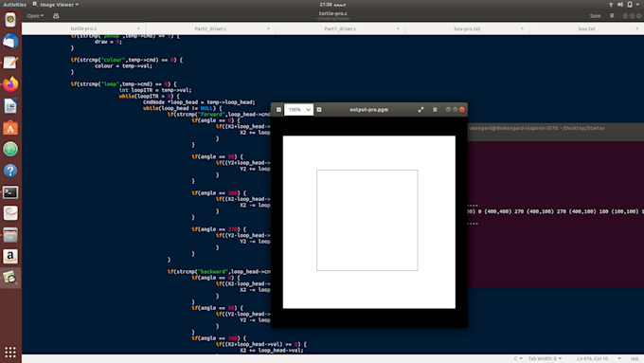The height and width of the screenshot is (363, 644).
Task: Click the square drawing in the image viewer canvas
Action: coord(367,220)
